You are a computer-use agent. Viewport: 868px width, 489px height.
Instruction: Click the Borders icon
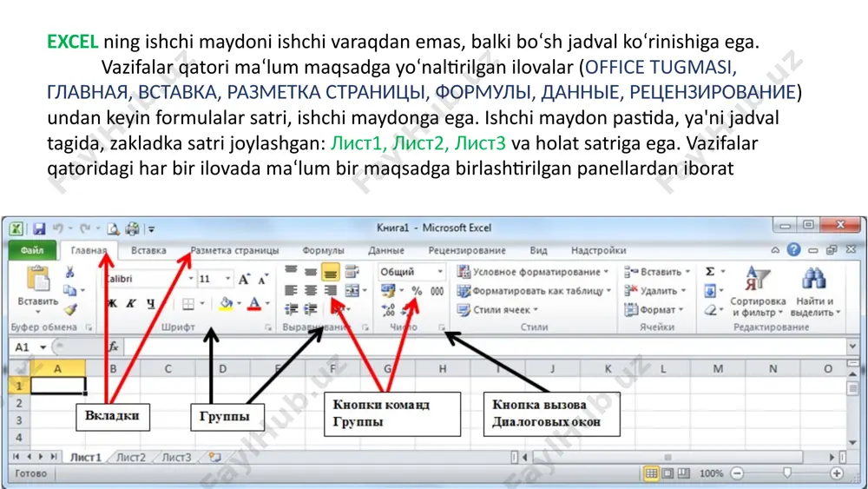click(x=188, y=303)
